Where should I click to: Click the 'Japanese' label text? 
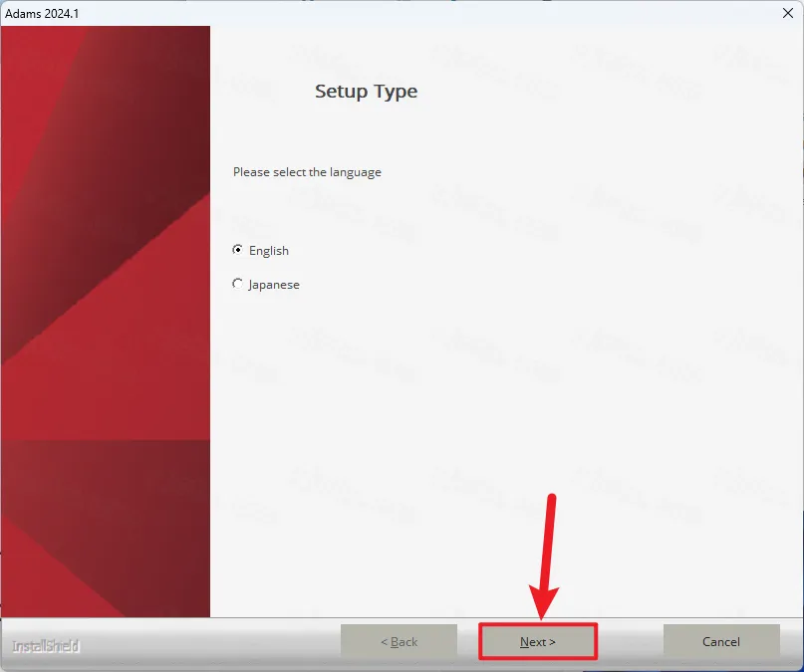point(274,285)
